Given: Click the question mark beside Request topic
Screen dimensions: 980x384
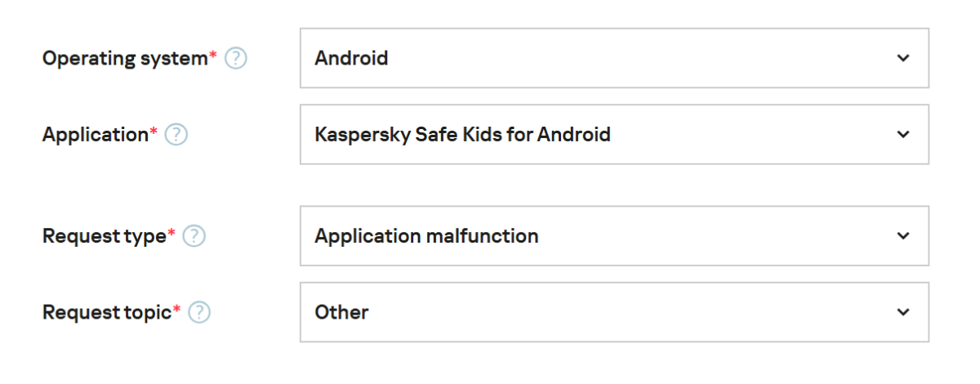Looking at the screenshot, I should 199,312.
